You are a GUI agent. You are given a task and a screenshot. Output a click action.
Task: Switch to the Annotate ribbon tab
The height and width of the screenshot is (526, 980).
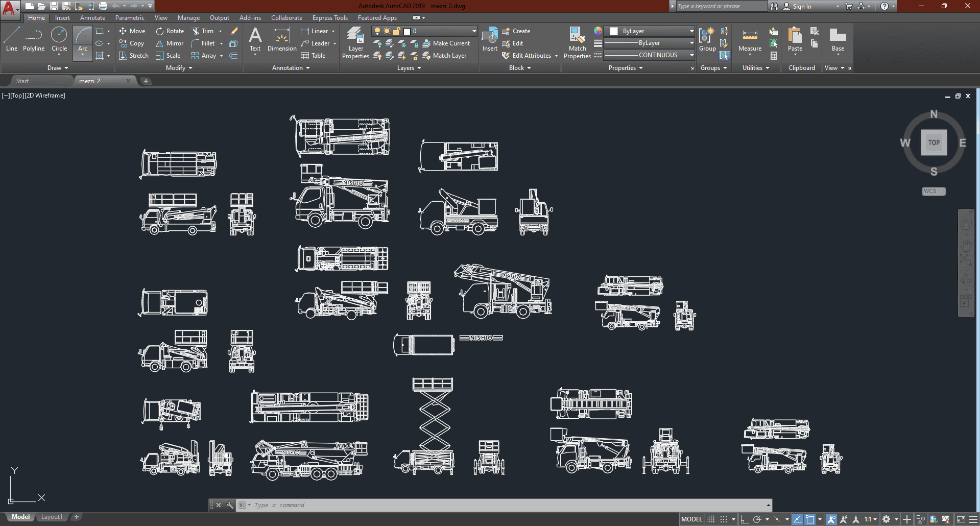click(x=92, y=18)
